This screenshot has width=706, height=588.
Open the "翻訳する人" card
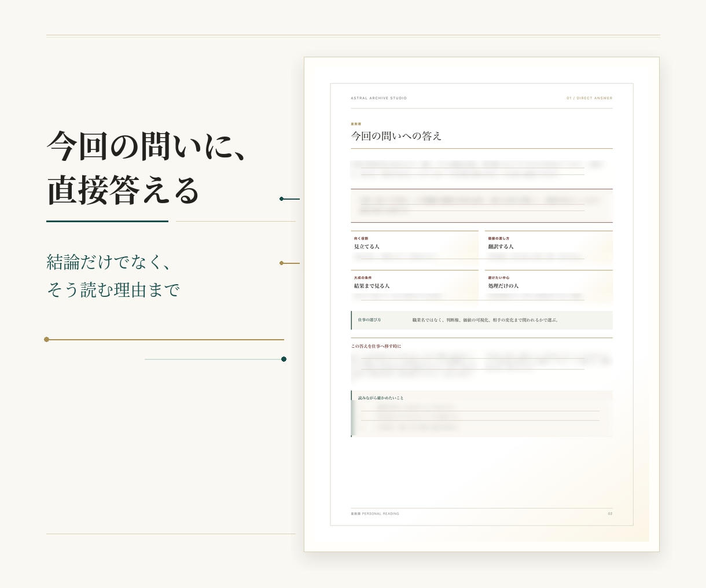click(549, 248)
